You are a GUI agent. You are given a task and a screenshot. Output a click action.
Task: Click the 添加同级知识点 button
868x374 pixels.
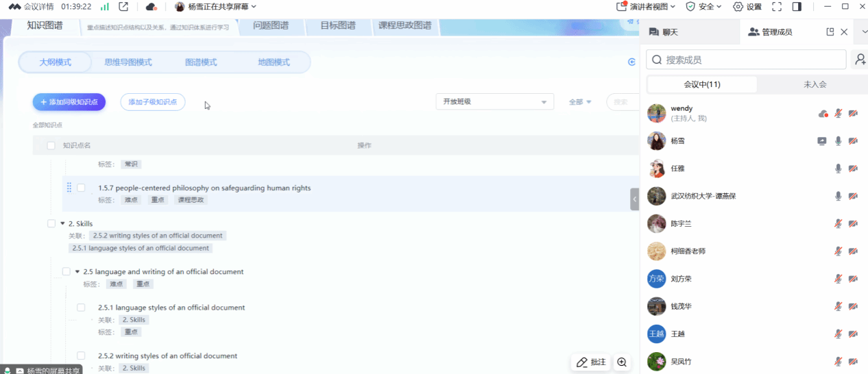coord(69,102)
